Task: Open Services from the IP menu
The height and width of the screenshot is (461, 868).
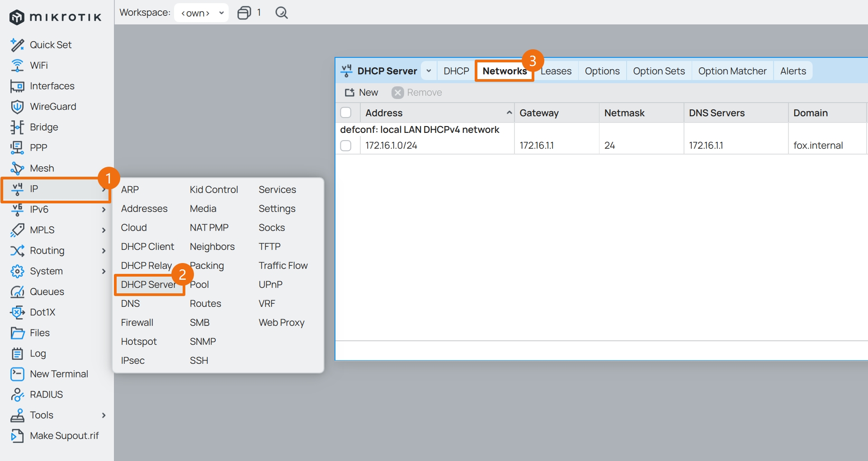Action: (x=277, y=190)
